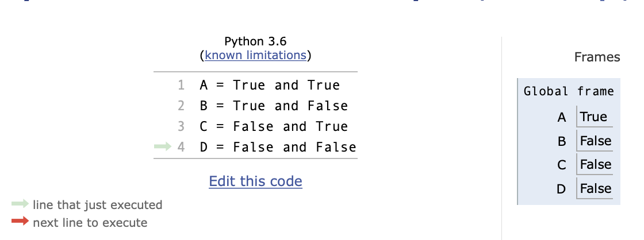Click variable A's True value box

click(595, 117)
